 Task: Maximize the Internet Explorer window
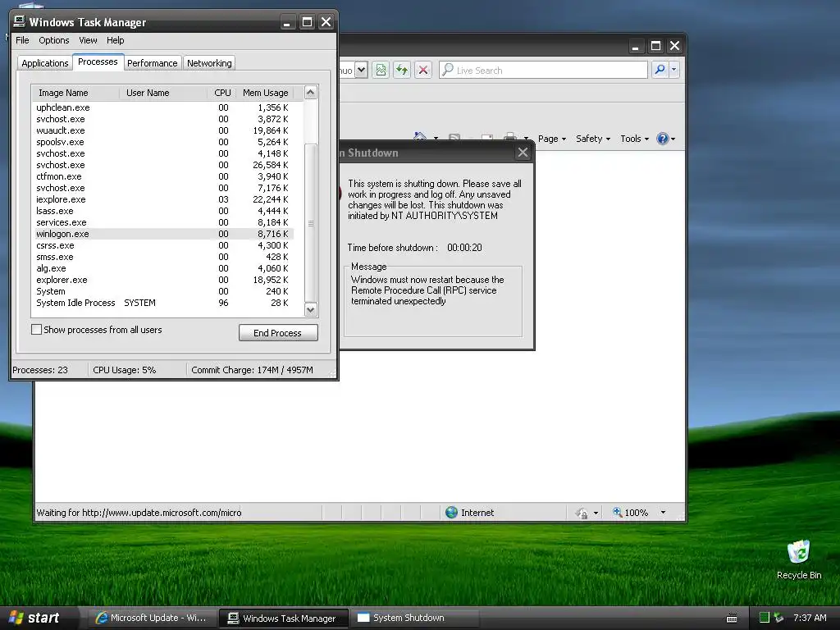tap(655, 46)
